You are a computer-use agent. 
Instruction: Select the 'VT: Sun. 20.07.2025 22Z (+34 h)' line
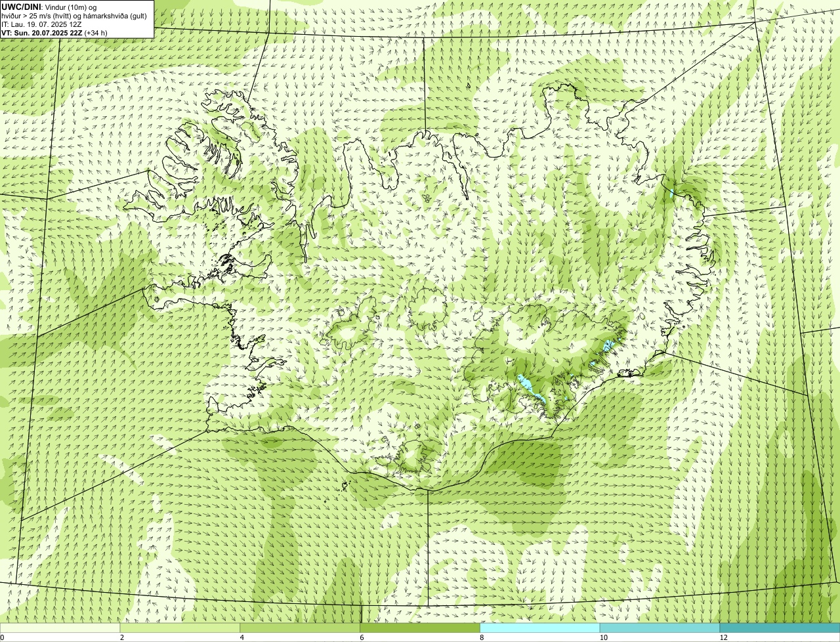tap(54, 33)
